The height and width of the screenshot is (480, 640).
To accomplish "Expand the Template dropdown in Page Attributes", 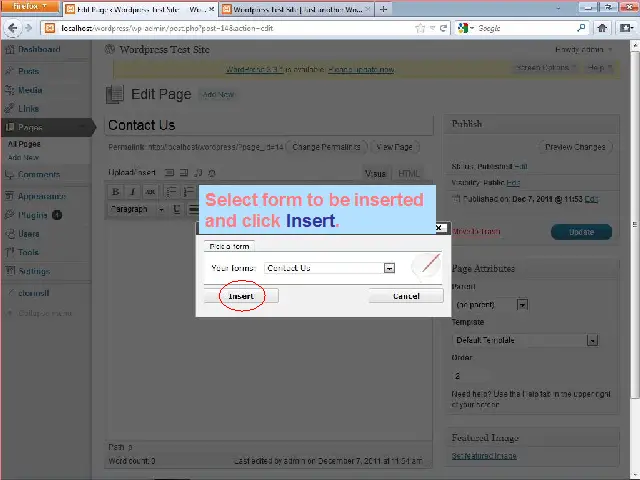I will coord(592,340).
